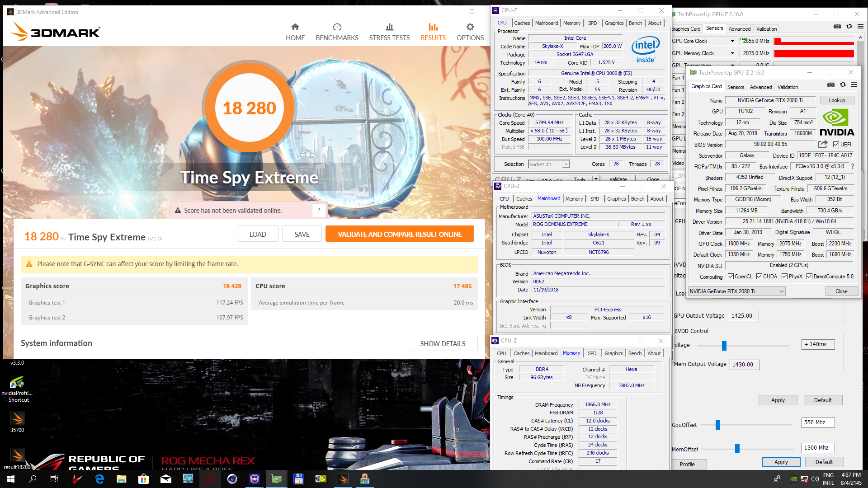The height and width of the screenshot is (488, 868).
Task: Switch to GPU-Z via taskbar icon
Action: click(277, 479)
